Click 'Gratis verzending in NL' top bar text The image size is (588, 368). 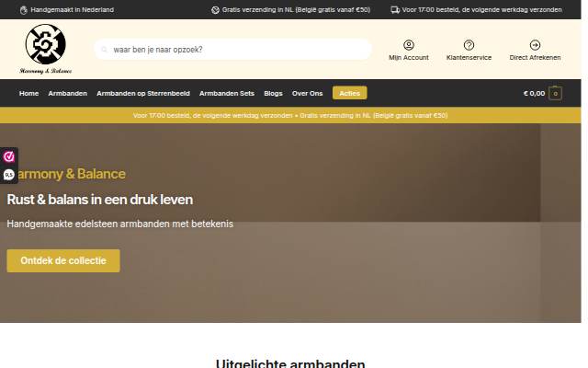coord(296,10)
